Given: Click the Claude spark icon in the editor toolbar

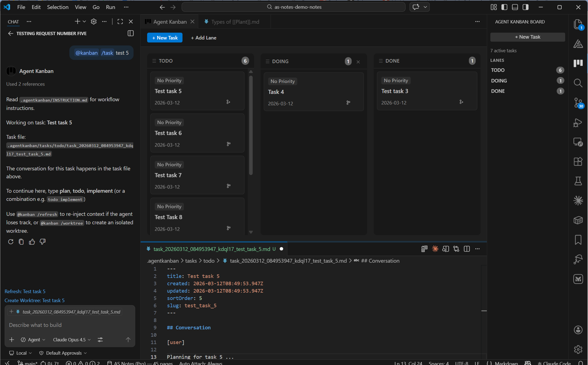Looking at the screenshot, I should tap(435, 249).
